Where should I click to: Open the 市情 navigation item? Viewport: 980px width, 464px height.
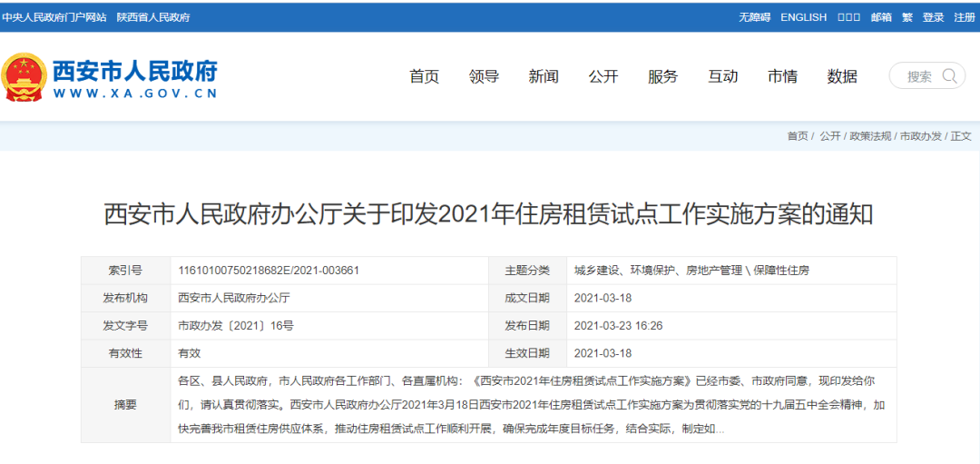pyautogui.click(x=782, y=76)
